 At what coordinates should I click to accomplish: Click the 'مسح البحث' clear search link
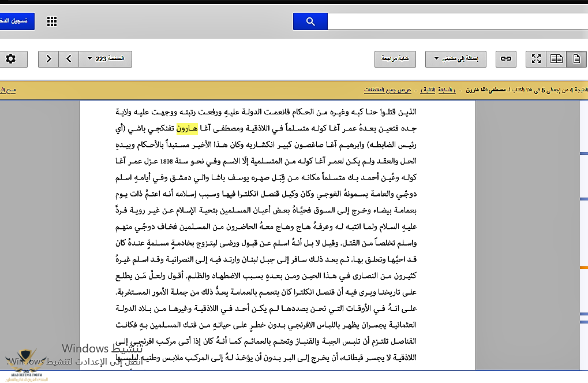8,90
